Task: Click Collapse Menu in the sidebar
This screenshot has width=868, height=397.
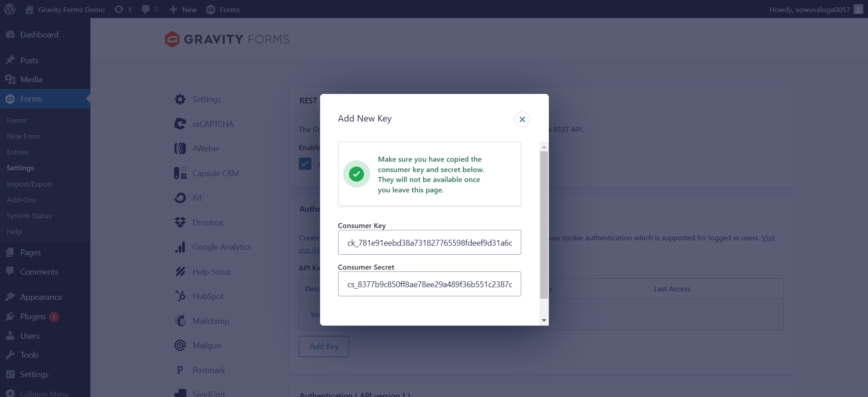Action: tap(44, 393)
